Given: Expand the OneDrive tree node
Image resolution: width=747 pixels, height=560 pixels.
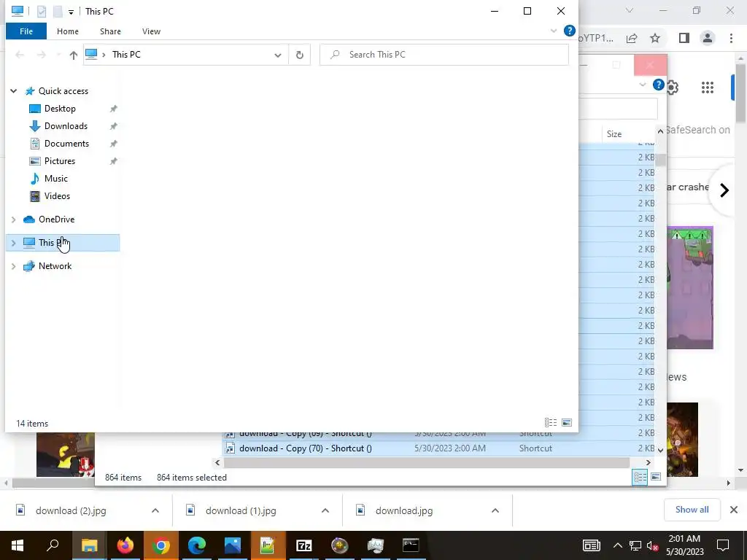Looking at the screenshot, I should pos(13,219).
